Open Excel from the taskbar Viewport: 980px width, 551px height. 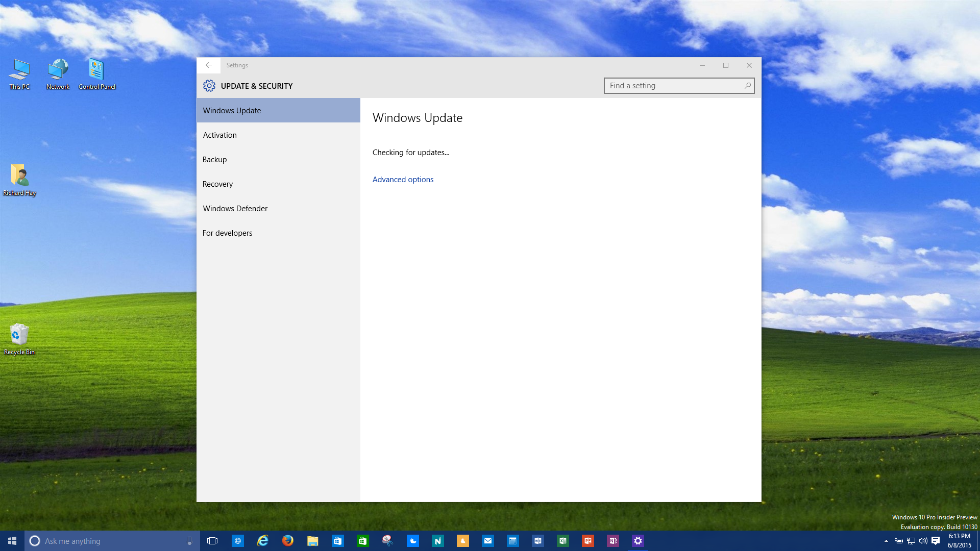562,541
